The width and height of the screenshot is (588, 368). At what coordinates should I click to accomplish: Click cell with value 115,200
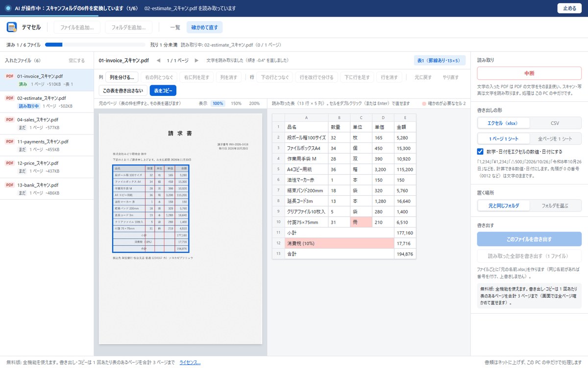pyautogui.click(x=405, y=169)
